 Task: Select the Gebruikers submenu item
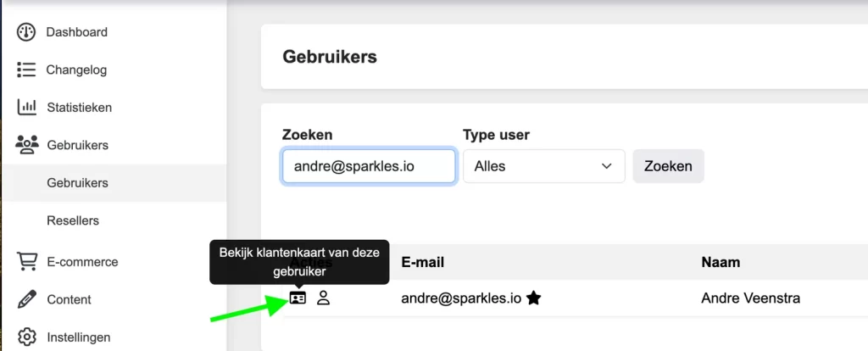click(77, 183)
